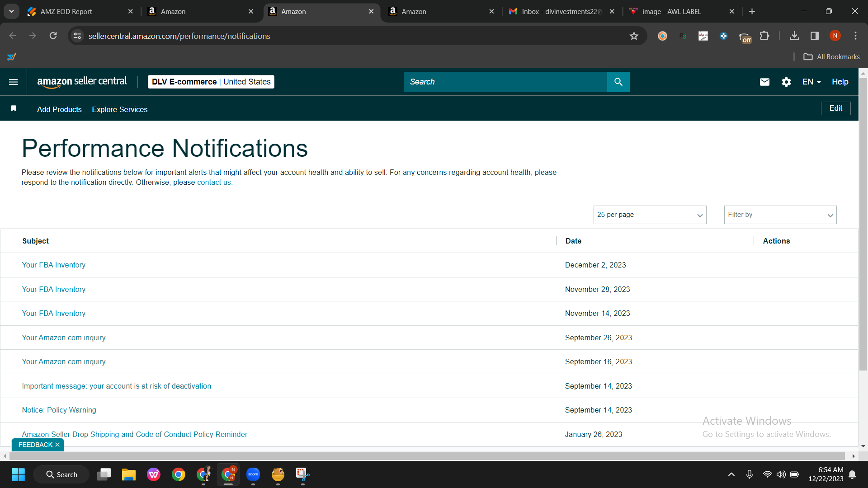Open the All Bookmarks folder
The height and width of the screenshot is (488, 868).
831,57
